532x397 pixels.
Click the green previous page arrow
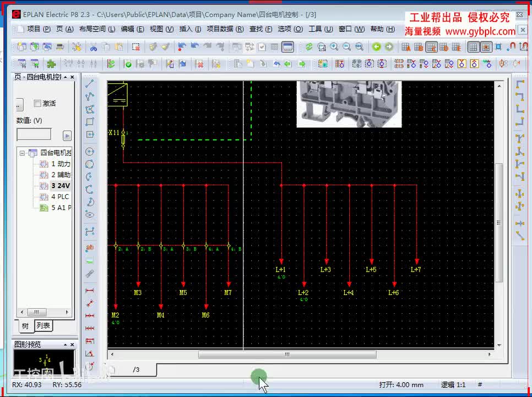click(x=376, y=47)
